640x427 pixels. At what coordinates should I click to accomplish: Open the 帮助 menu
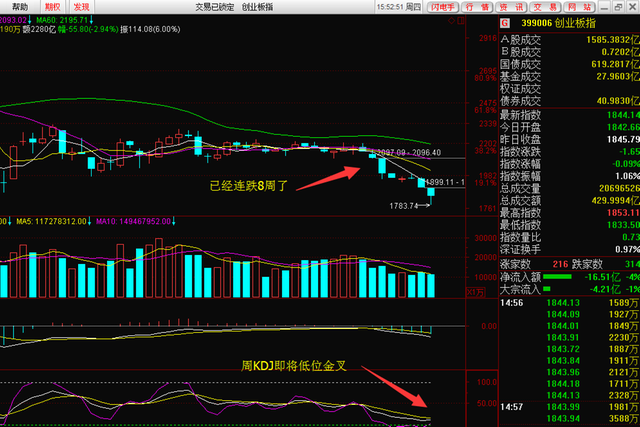(x=16, y=6)
